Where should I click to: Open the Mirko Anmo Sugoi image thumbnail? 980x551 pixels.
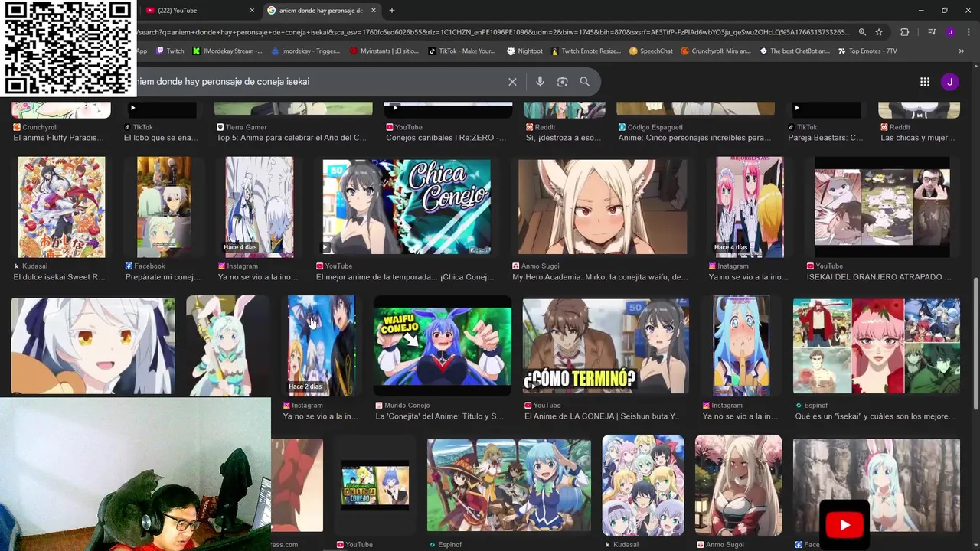tap(603, 207)
